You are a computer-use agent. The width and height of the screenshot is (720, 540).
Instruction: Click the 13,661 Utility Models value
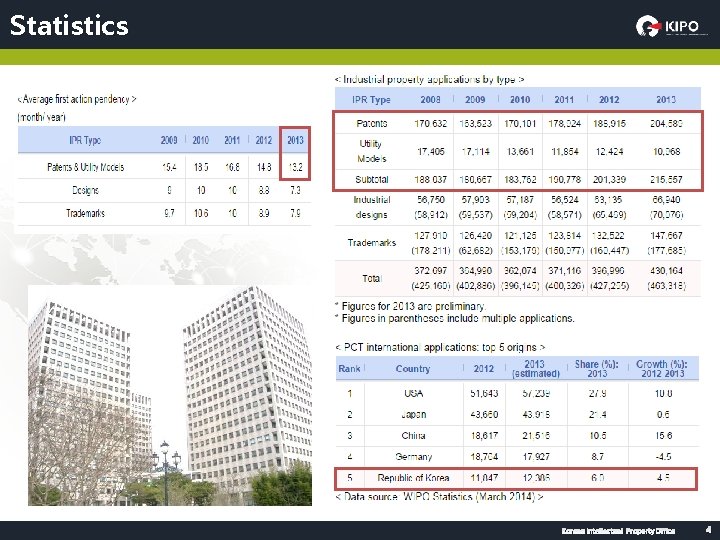[520, 152]
